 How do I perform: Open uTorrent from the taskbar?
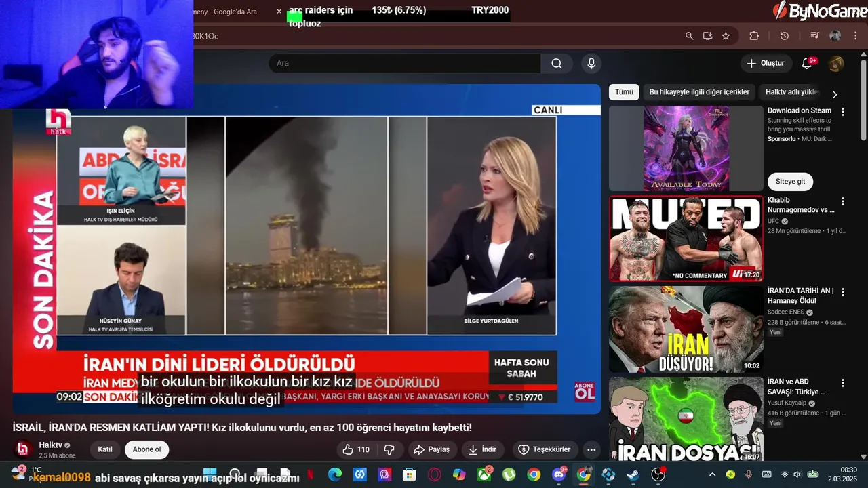point(509,474)
